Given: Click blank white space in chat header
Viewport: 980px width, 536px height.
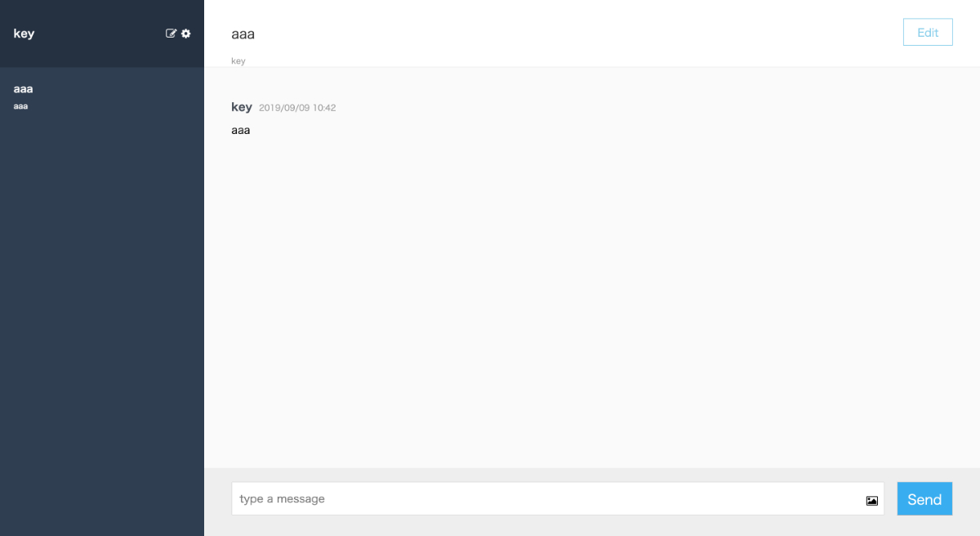Looking at the screenshot, I should click(572, 33).
